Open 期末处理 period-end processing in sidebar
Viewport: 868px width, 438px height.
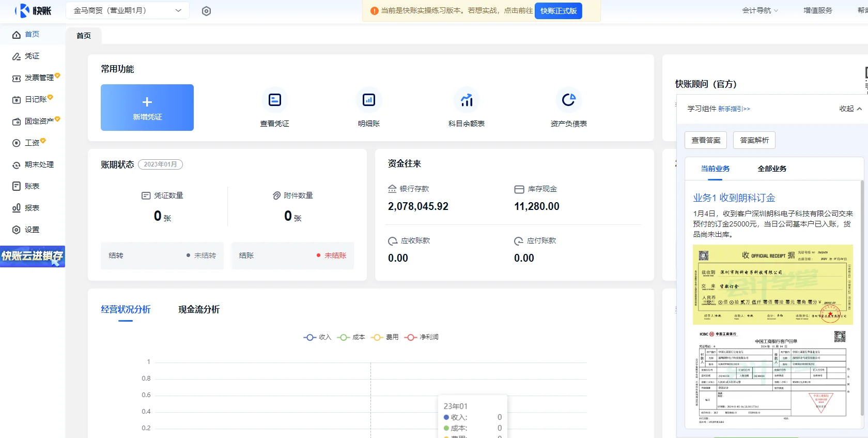(32, 164)
